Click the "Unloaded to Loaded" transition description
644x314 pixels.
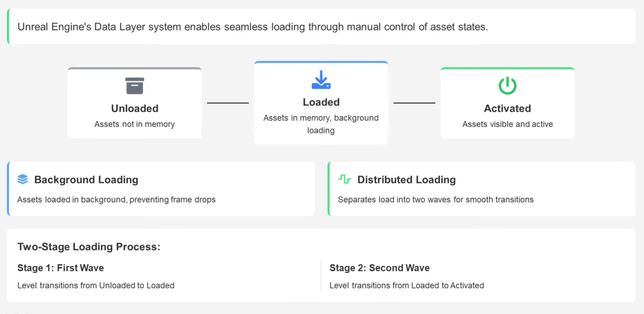click(96, 285)
